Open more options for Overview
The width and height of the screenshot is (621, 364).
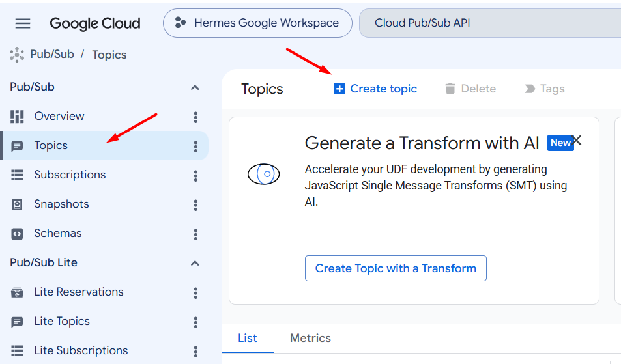coord(195,117)
